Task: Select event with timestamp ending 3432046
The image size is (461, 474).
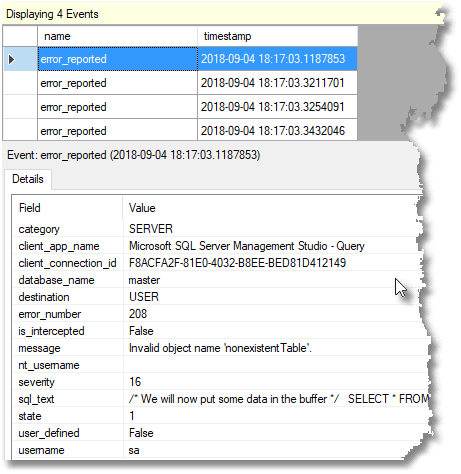Action: point(197,130)
